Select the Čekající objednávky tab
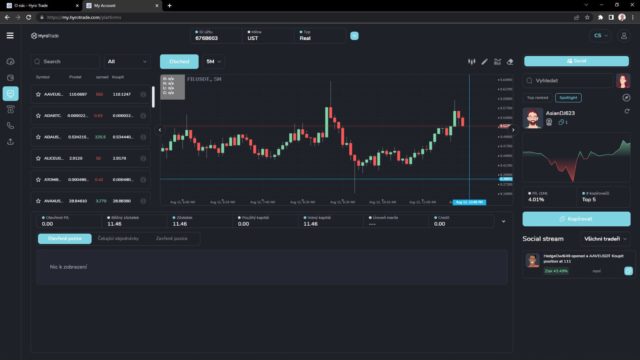Screen dimensions: 640x360 pos(118,238)
